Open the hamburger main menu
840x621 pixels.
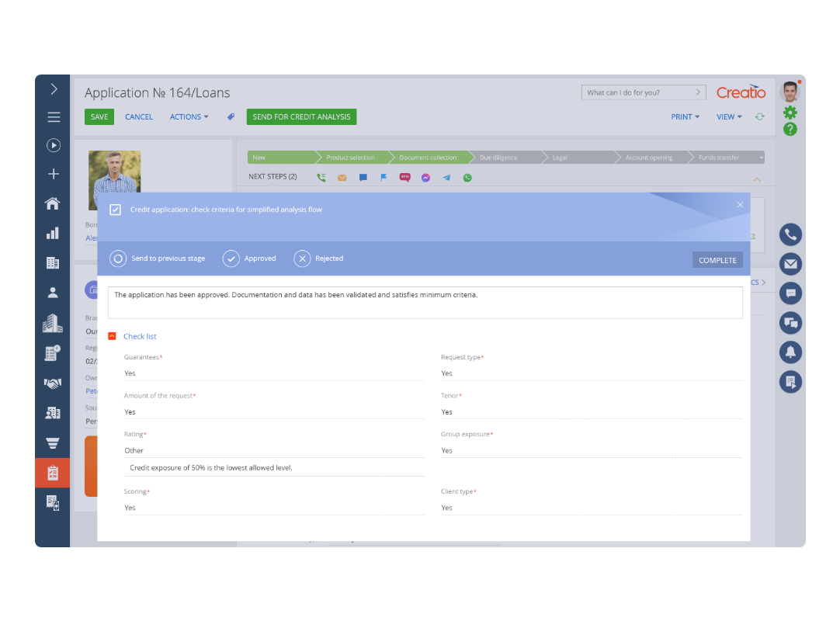click(54, 116)
